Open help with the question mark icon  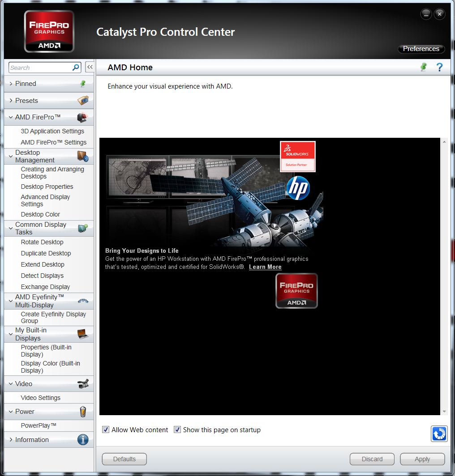point(439,67)
